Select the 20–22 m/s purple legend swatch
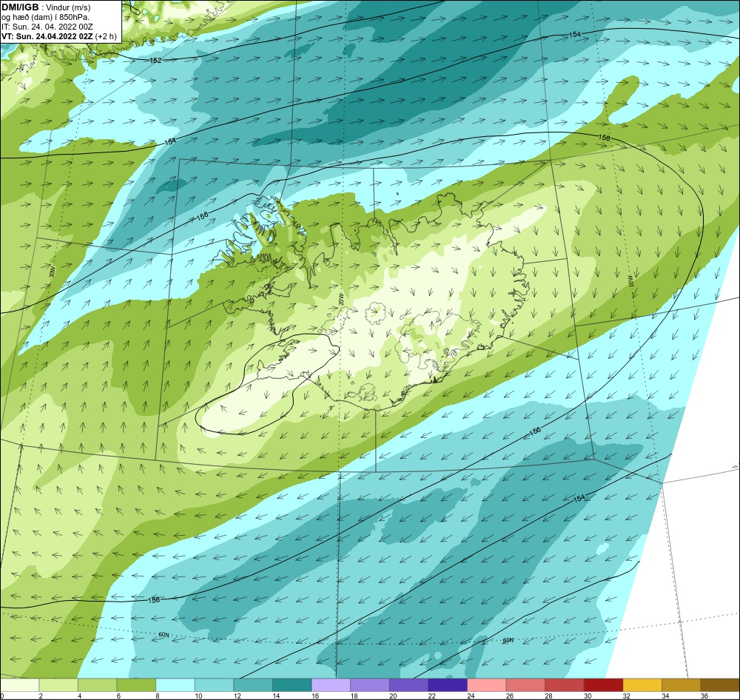The image size is (740, 700). 408,685
